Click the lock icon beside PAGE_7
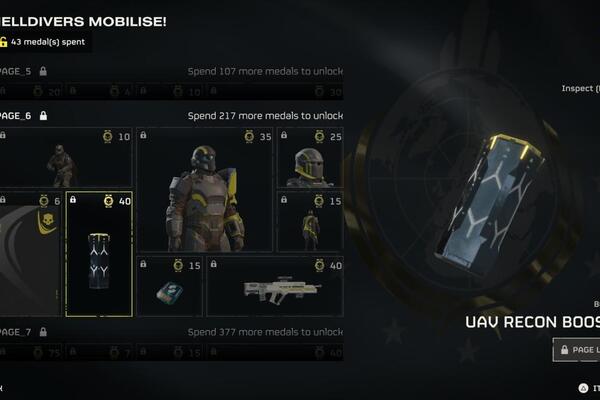Viewport: 600px width, 400px height. 43,332
